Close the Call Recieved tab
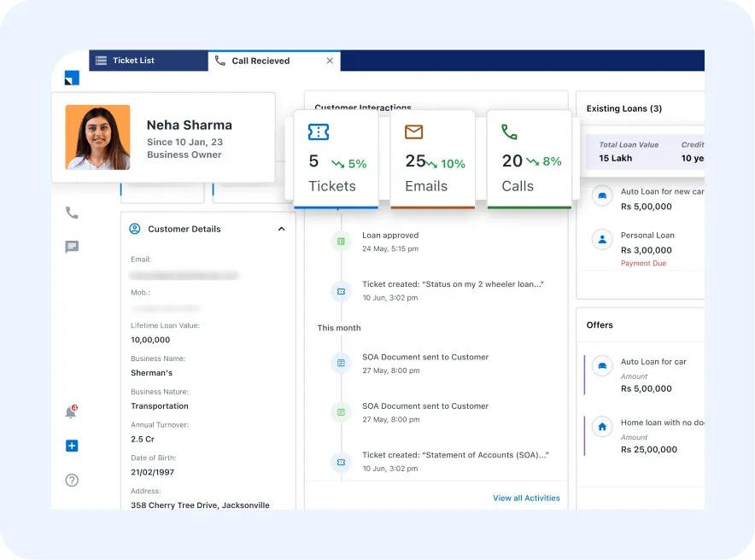Viewport: 755px width, 560px height. [331, 61]
